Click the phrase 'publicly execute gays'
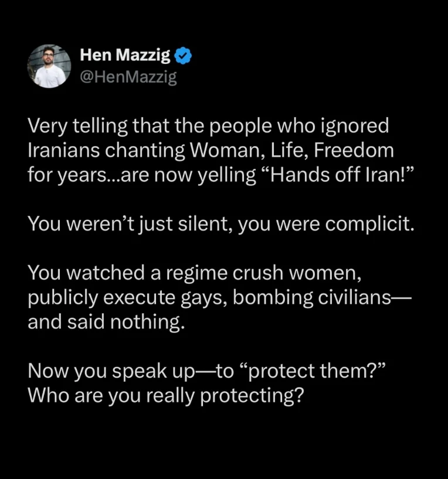The image size is (448, 479). 128,297
